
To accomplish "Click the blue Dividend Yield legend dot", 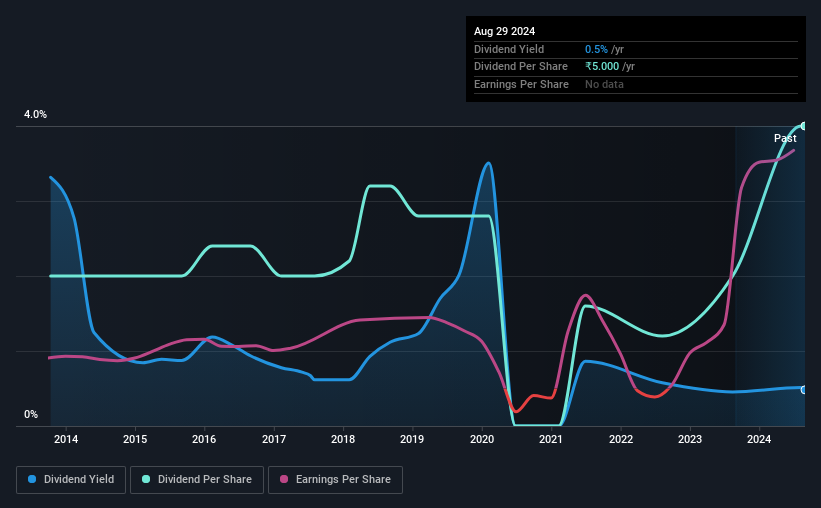I will pos(32,479).
